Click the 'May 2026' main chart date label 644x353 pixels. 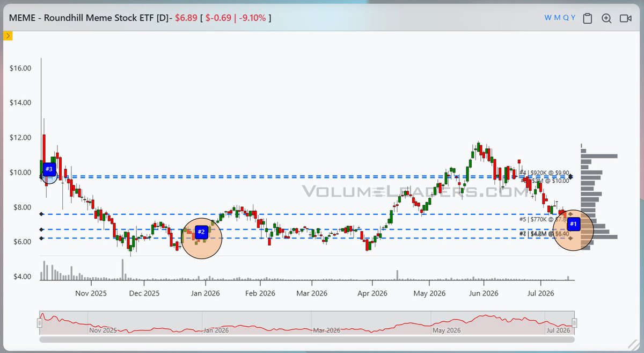click(430, 293)
